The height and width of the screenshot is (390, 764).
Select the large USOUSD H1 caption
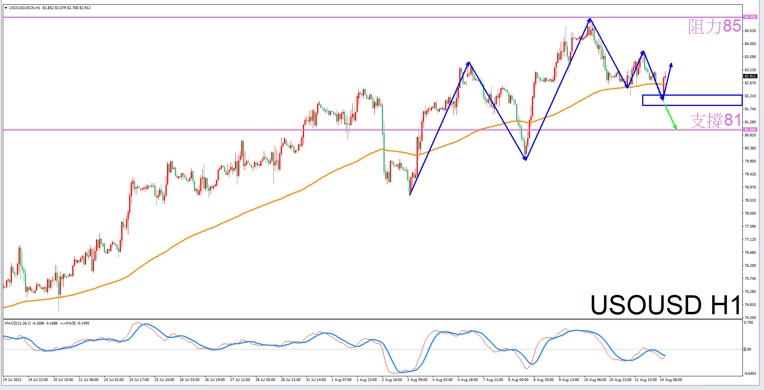coord(665,305)
